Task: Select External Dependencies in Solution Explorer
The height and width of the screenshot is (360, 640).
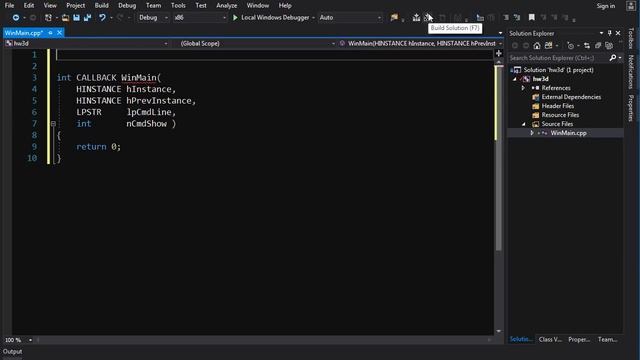Action: [571, 97]
